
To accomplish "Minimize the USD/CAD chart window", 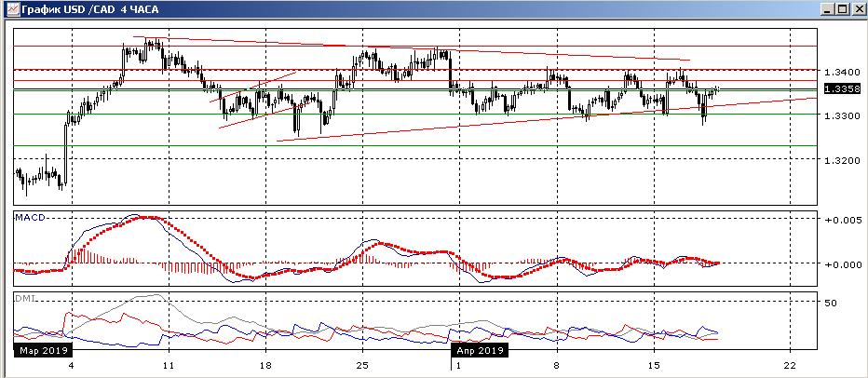I will [827, 9].
